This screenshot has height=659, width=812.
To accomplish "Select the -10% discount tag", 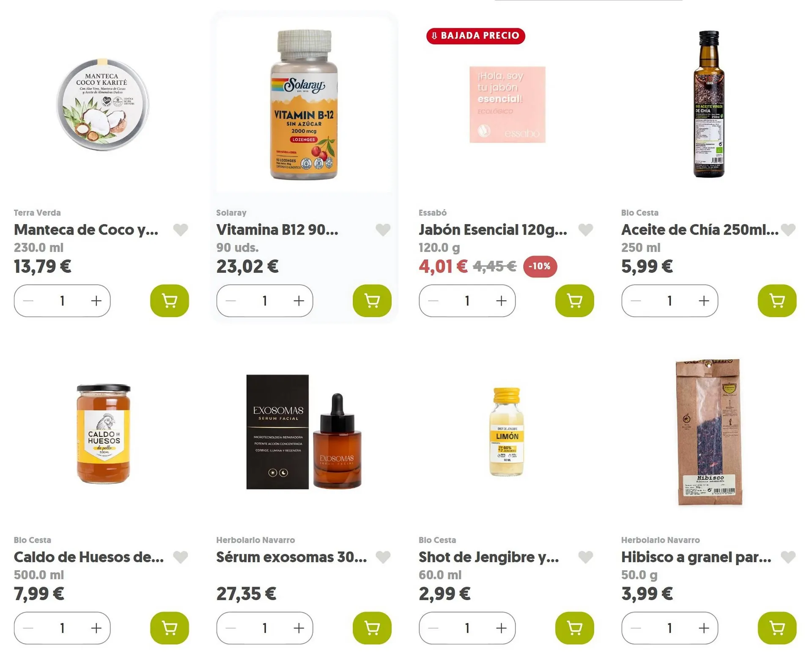I will click(540, 266).
